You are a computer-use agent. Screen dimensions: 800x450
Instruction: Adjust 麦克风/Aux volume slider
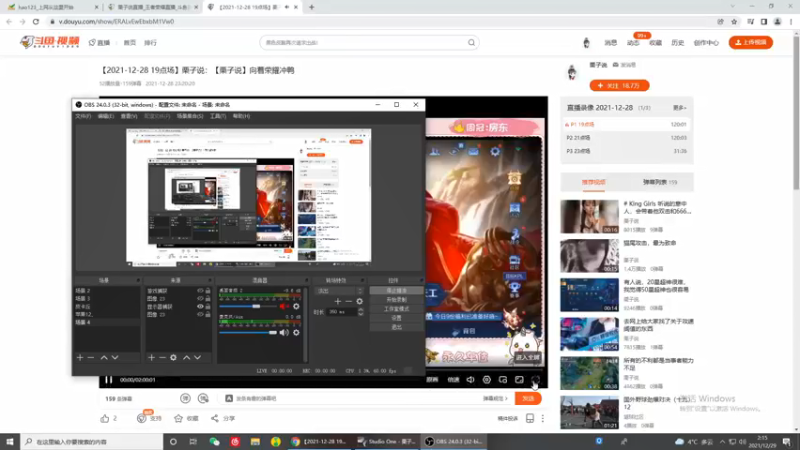pos(248,333)
